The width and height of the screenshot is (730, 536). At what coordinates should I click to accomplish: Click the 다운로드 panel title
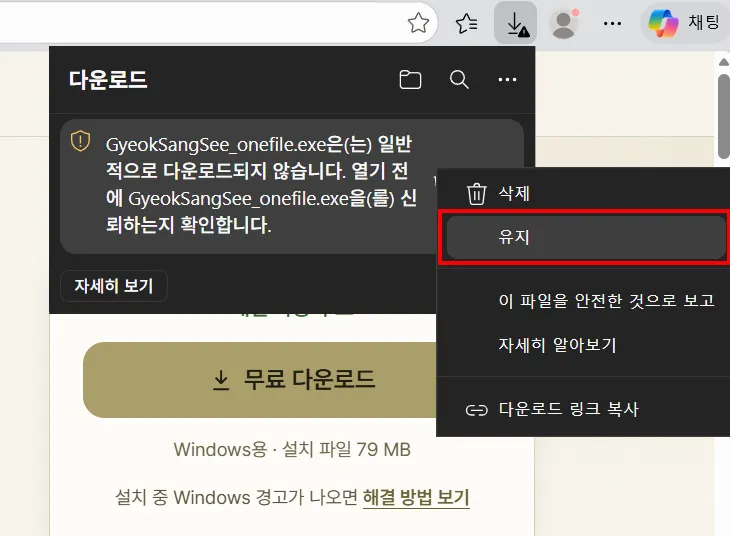tap(108, 80)
